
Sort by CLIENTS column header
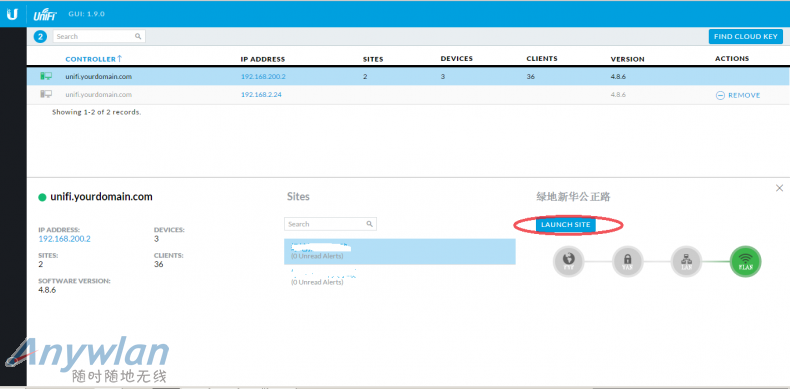pyautogui.click(x=542, y=58)
